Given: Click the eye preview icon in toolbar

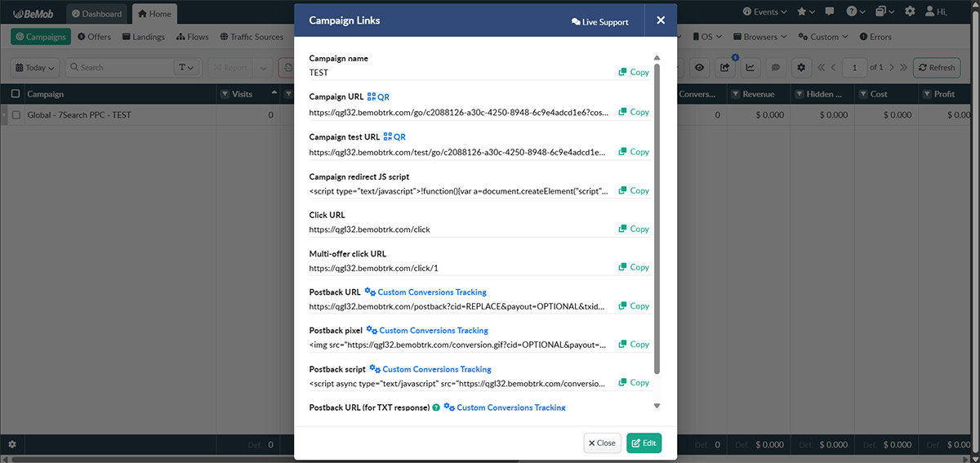Looking at the screenshot, I should (699, 68).
